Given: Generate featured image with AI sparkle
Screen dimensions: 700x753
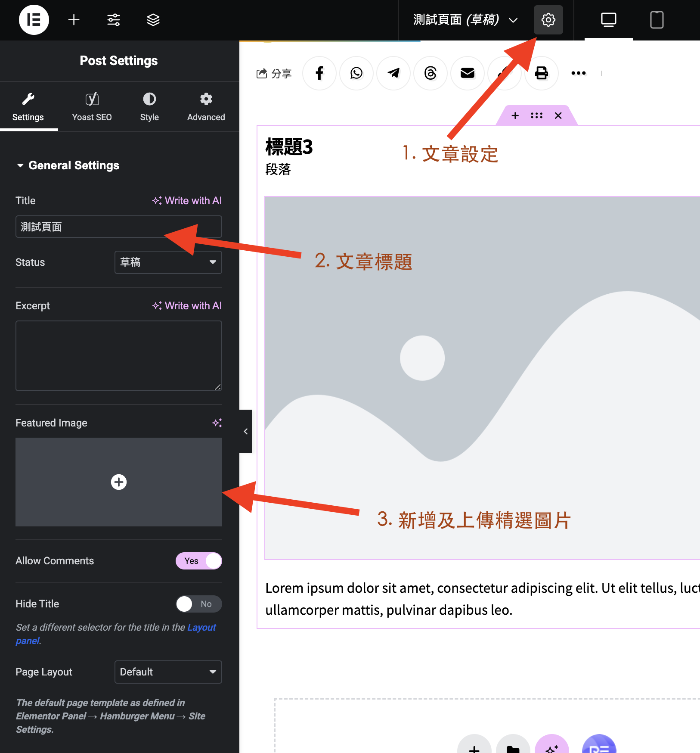Looking at the screenshot, I should point(217,423).
